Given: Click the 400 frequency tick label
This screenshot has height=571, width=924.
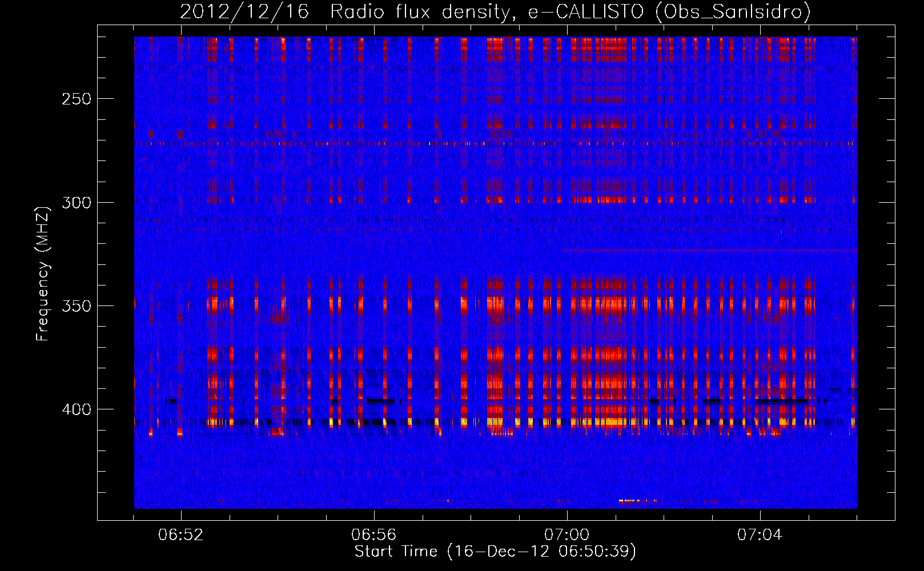Looking at the screenshot, I should coord(77,410).
